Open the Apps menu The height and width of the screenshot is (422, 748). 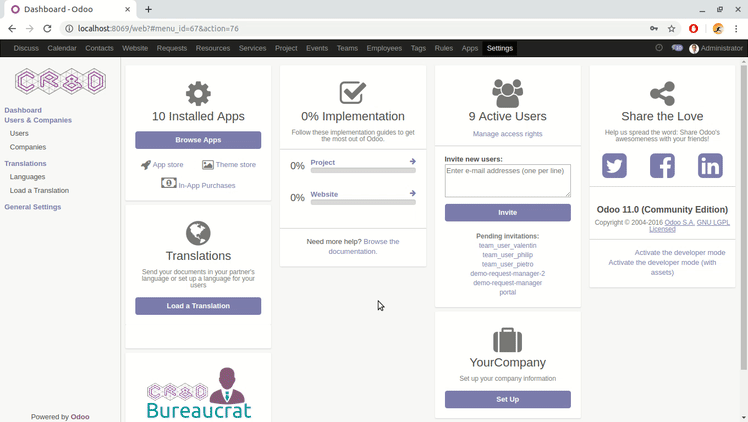469,48
